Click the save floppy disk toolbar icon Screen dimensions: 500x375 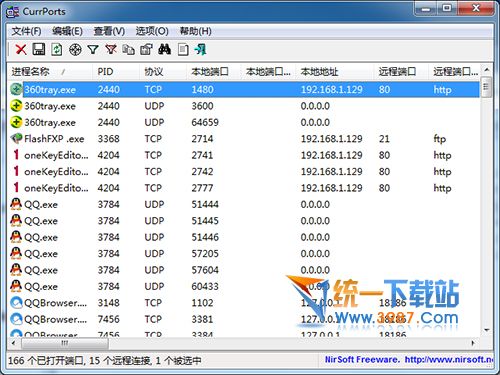tap(39, 50)
